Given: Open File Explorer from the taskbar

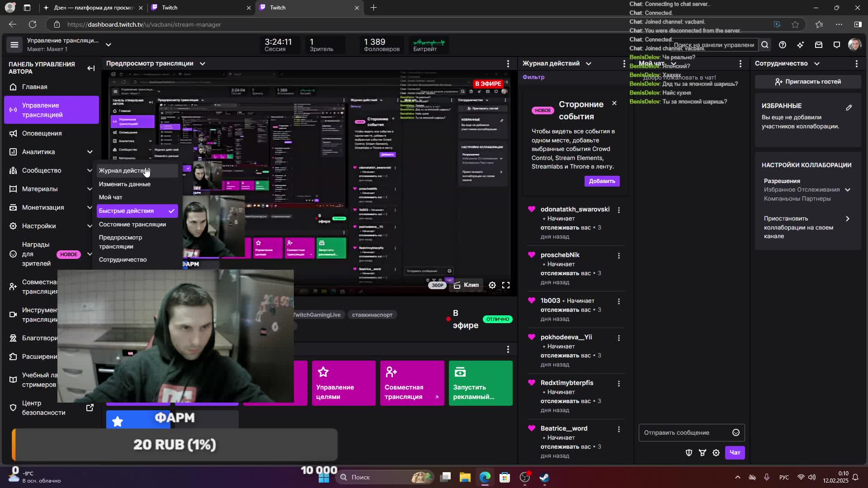Looking at the screenshot, I should tap(465, 477).
